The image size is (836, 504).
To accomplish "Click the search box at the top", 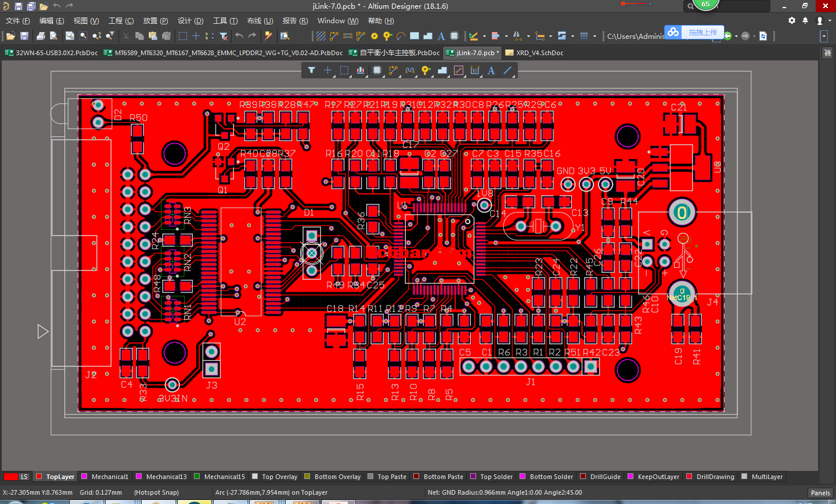I will point(726,6).
